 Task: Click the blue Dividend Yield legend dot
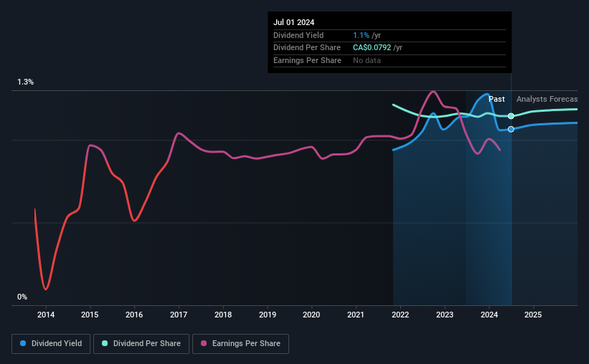[x=23, y=343]
